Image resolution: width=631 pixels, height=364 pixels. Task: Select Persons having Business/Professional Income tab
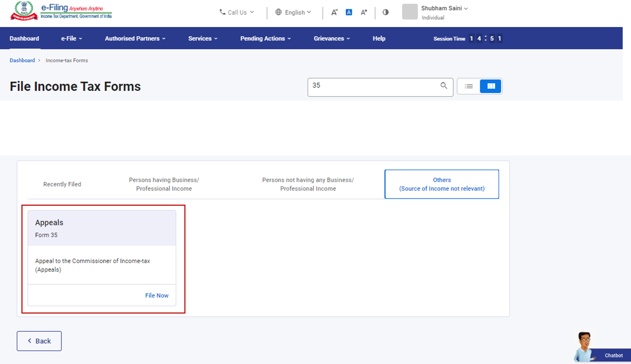pos(164,184)
